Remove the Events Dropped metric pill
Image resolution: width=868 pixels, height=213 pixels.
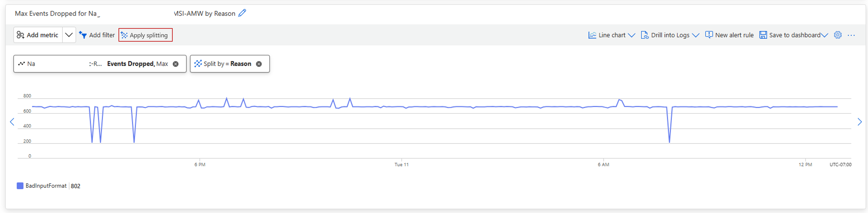point(176,64)
